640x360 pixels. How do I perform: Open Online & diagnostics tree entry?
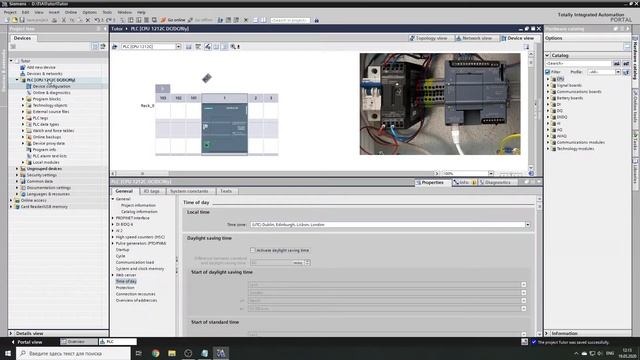click(x=51, y=93)
